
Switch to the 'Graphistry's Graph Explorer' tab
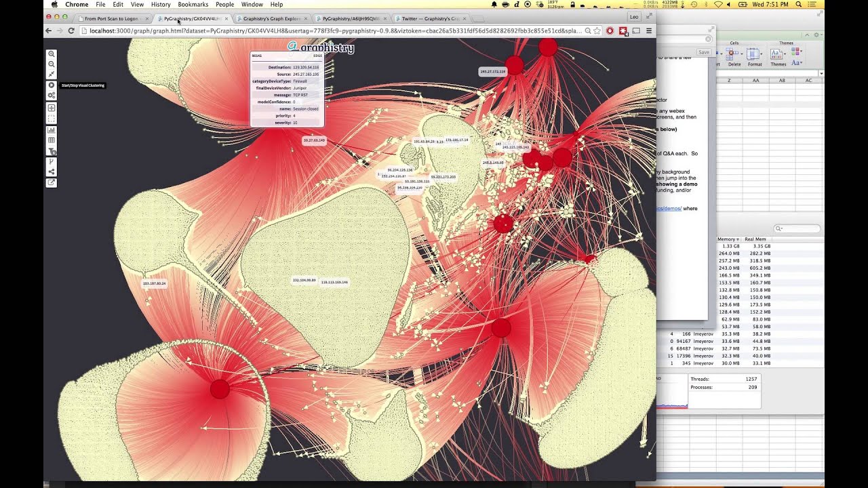271,18
